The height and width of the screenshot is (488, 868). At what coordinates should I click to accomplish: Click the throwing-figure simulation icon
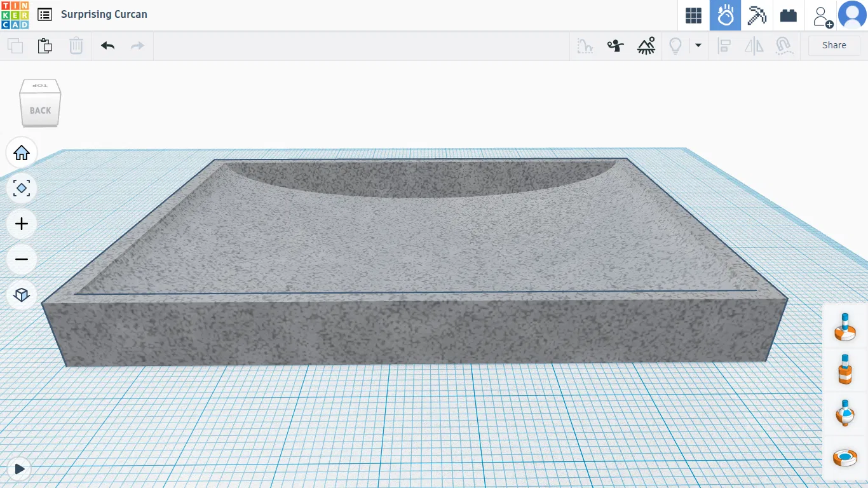615,46
